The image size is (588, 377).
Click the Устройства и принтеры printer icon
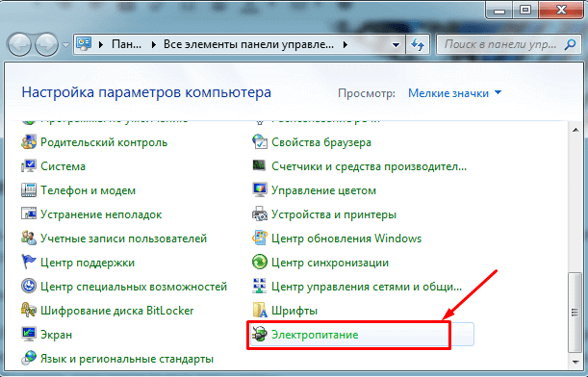click(x=260, y=214)
